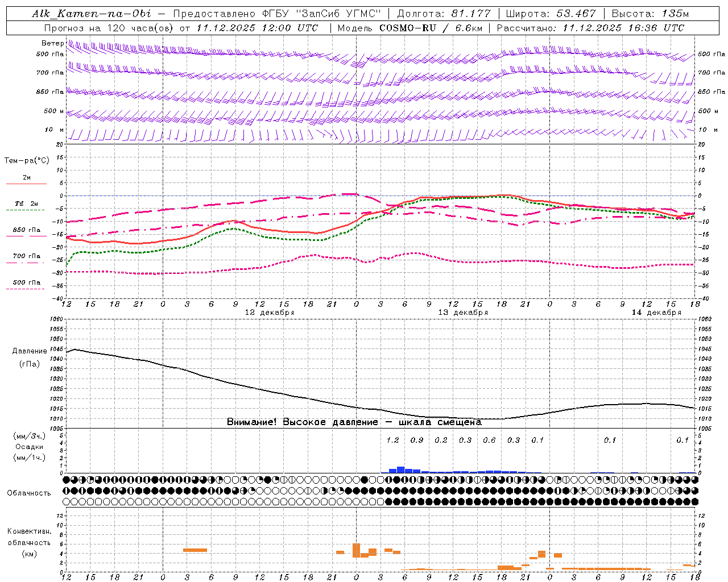
Task: Click the (мм/3ч.) precipitation unit label
Action: (x=30, y=436)
